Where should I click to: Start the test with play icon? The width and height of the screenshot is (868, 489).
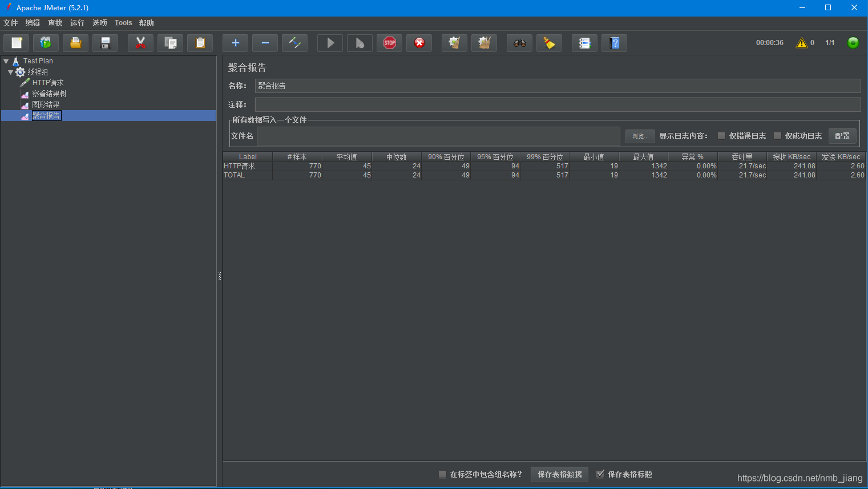point(330,43)
